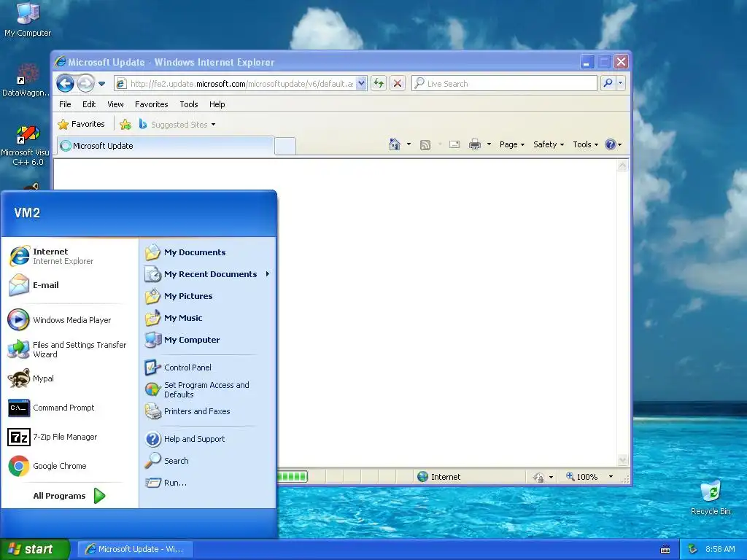Click the RSS Feeds icon
The width and height of the screenshot is (747, 560).
pyautogui.click(x=425, y=145)
